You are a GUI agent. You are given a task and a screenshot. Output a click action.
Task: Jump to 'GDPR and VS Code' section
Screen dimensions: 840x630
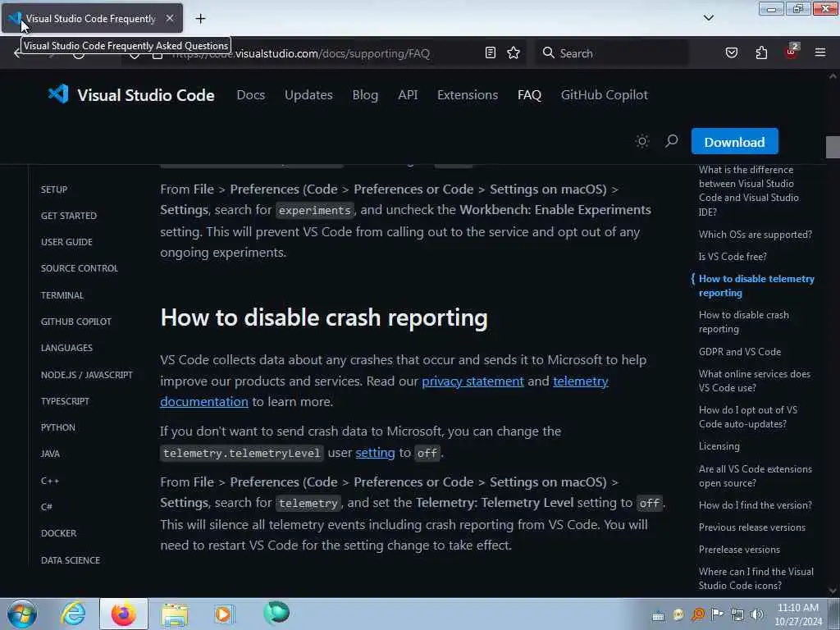739,352
